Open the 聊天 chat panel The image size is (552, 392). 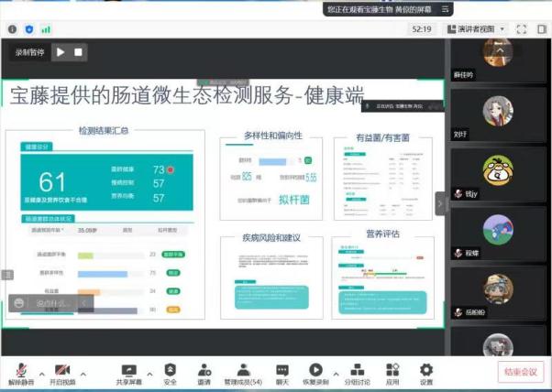click(x=282, y=369)
